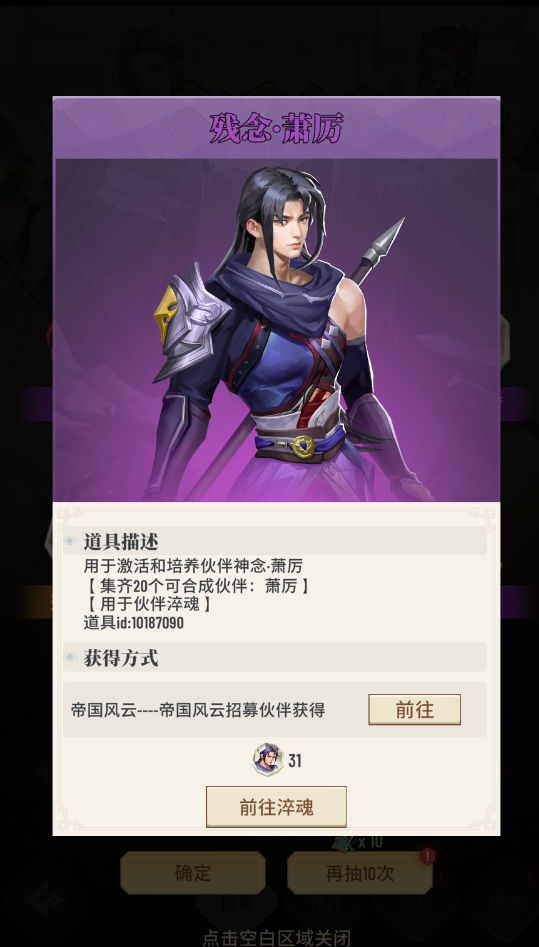This screenshot has height=947, width=539.
Task: Click the fragment count number 31
Action: click(295, 760)
